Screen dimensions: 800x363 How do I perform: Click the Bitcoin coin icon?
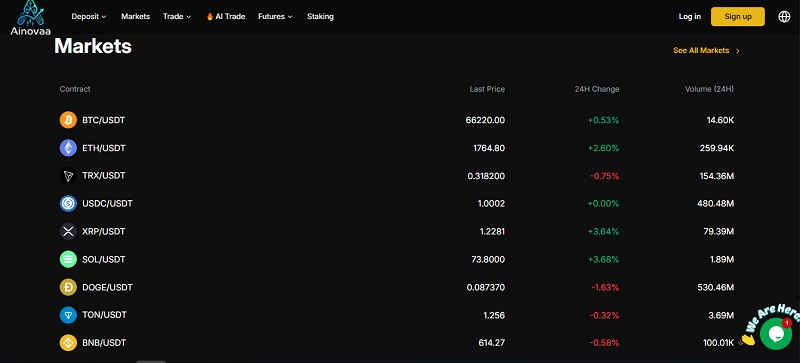[68, 120]
